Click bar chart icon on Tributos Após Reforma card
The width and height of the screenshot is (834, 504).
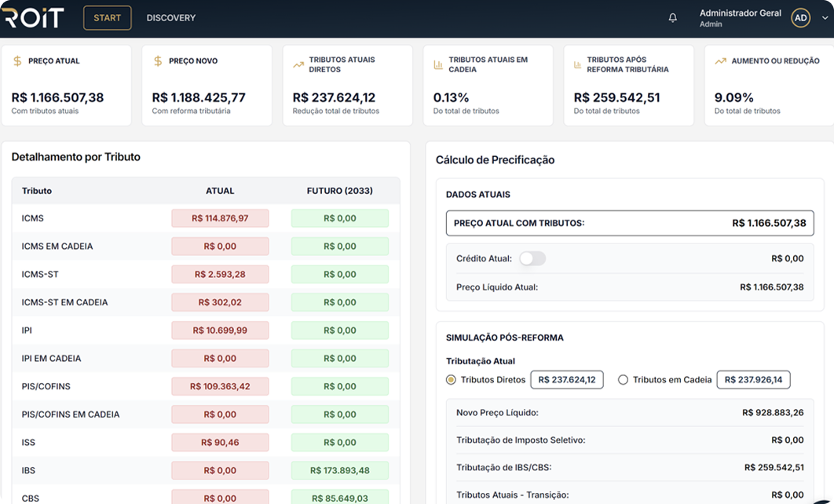click(578, 65)
